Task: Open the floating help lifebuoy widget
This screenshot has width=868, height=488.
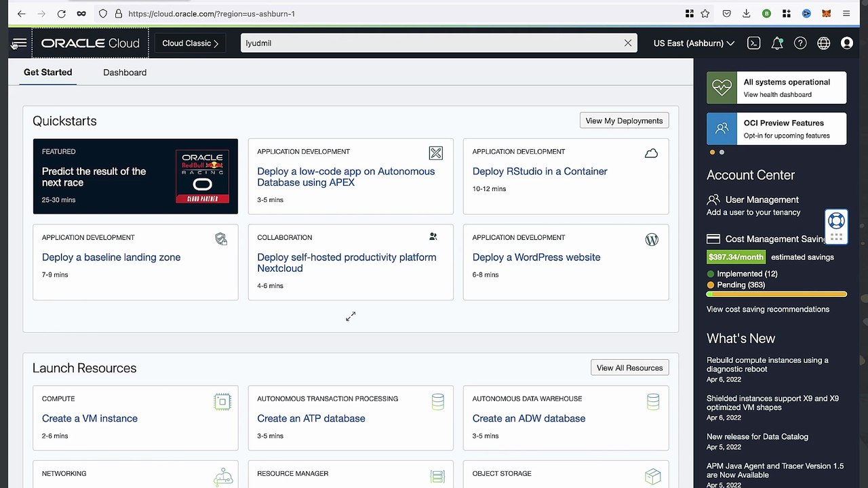Action: [x=836, y=221]
